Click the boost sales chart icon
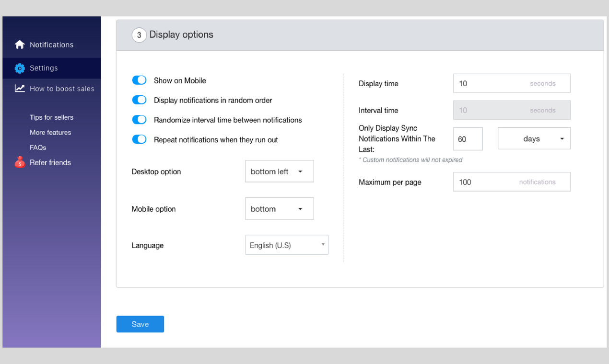Image resolution: width=609 pixels, height=364 pixels. 20,89
